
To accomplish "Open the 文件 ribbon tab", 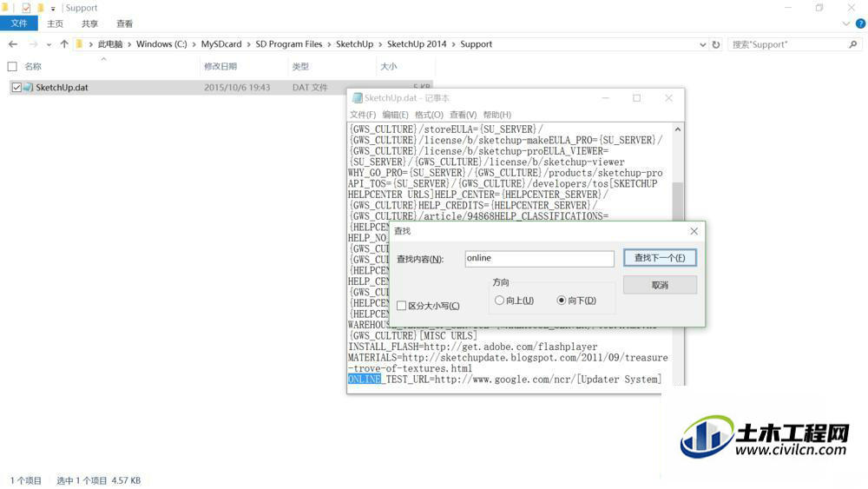I will (x=19, y=23).
